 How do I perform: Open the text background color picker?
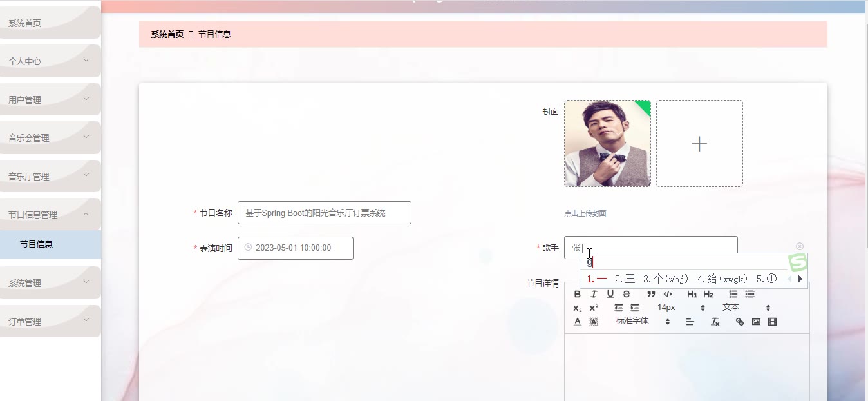594,322
